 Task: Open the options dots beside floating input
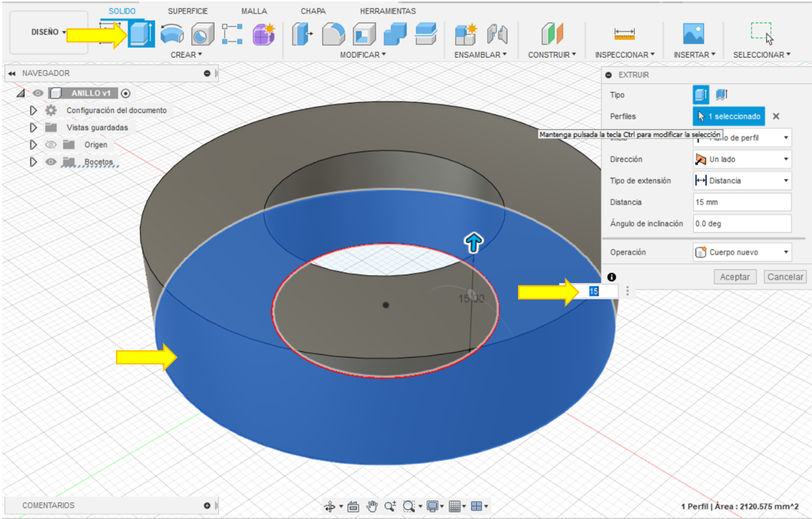click(627, 291)
